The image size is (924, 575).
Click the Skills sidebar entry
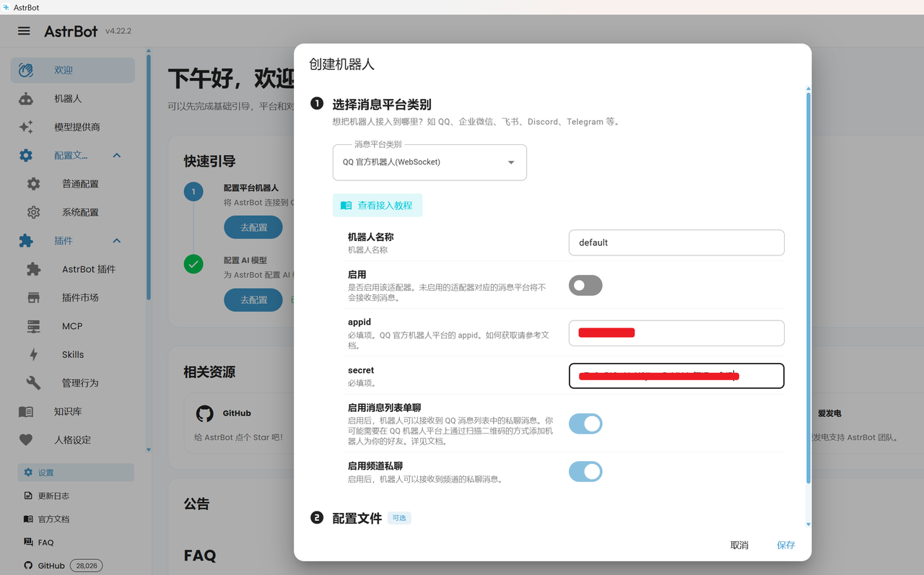pyautogui.click(x=73, y=354)
